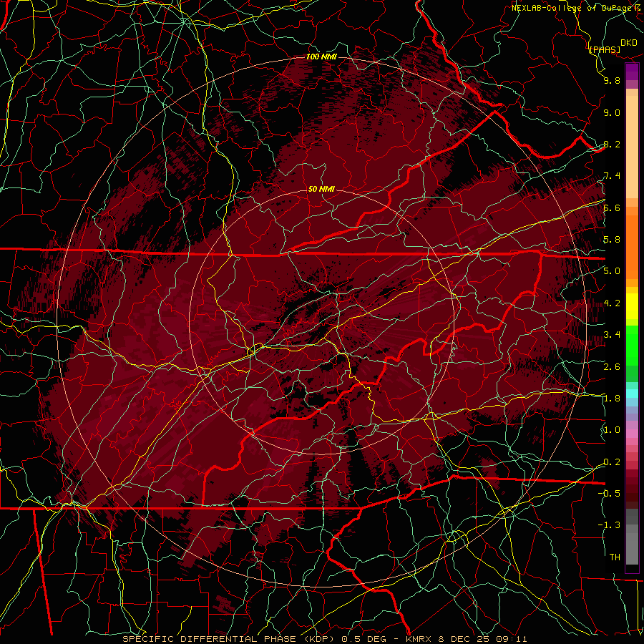Screen dimensions: 644x644
Task: Click the bright green swatch in the color bar
Action: point(632,345)
